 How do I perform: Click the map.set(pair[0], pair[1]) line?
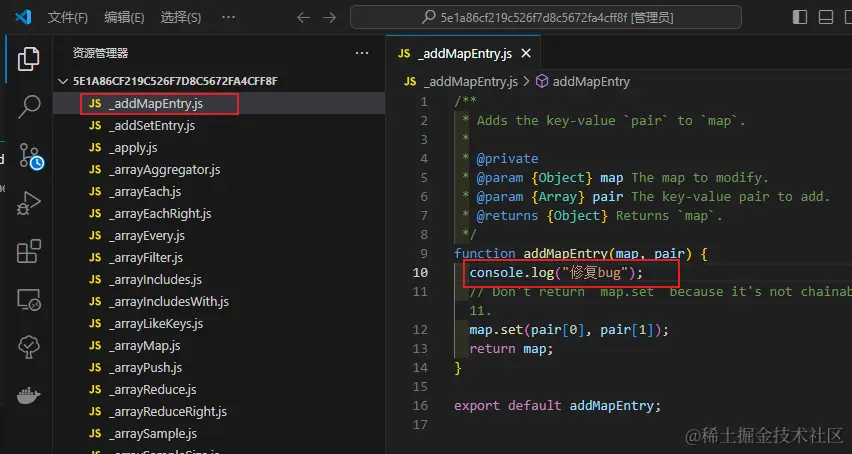click(569, 329)
